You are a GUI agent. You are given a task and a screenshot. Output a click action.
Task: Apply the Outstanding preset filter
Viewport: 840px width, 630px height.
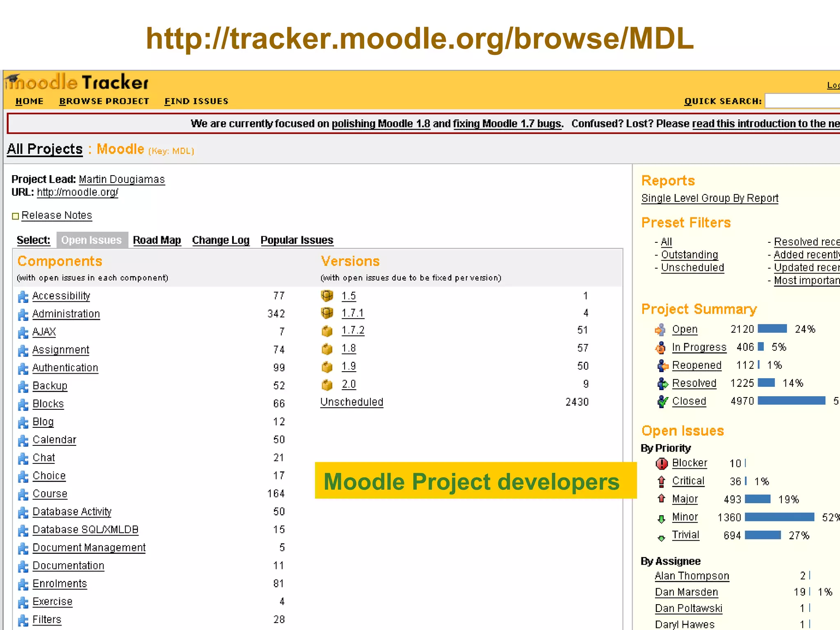tap(689, 255)
